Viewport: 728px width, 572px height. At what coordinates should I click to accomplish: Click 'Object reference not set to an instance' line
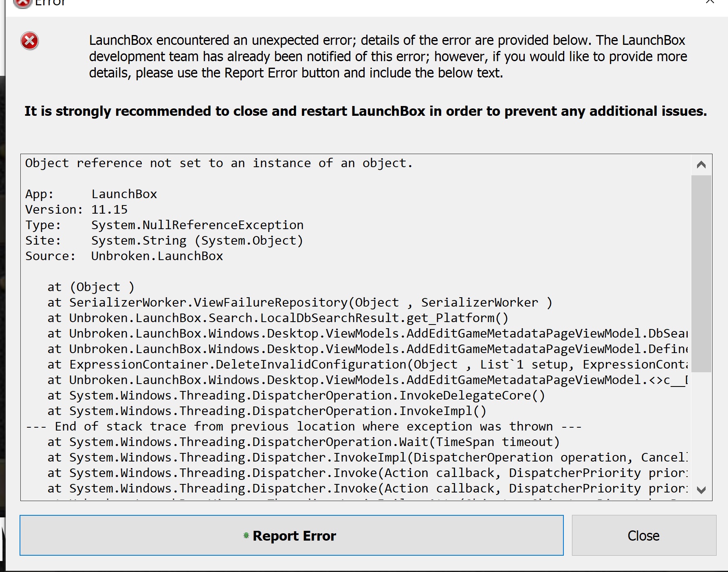pyautogui.click(x=219, y=163)
